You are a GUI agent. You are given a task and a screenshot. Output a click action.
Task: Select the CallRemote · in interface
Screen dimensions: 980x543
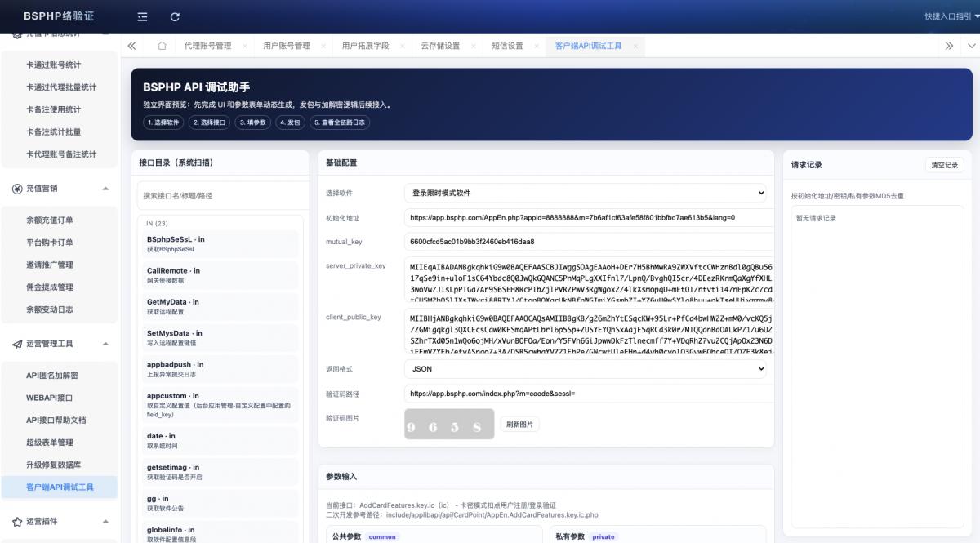(x=220, y=274)
